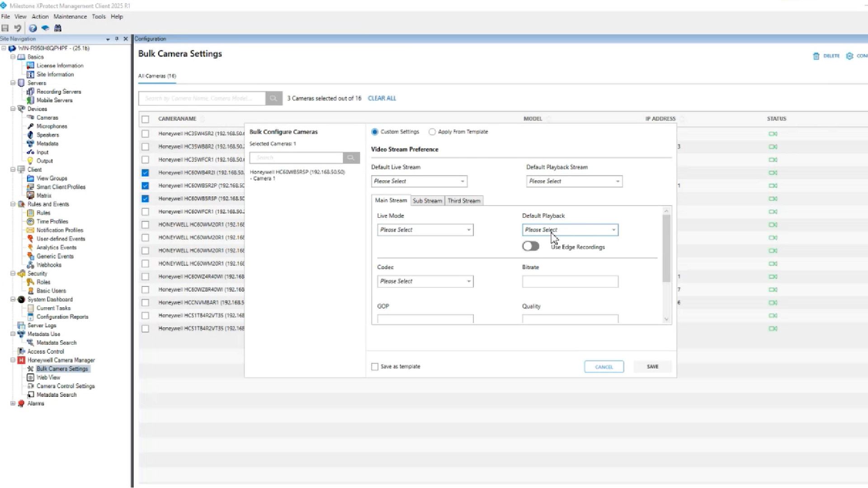Open Mobile Servers node

(54, 100)
